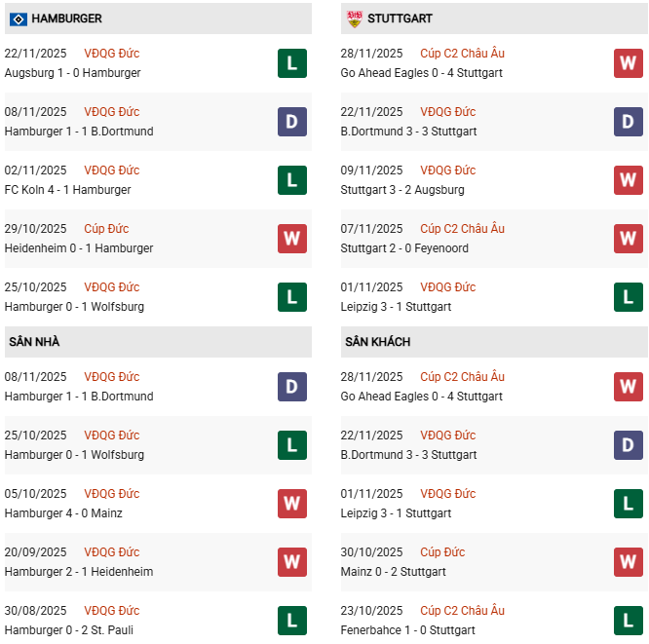649x644 pixels.
Task: Select the W badge for Stuttgart 2 - 0 Feyenoord
Action: click(x=629, y=239)
